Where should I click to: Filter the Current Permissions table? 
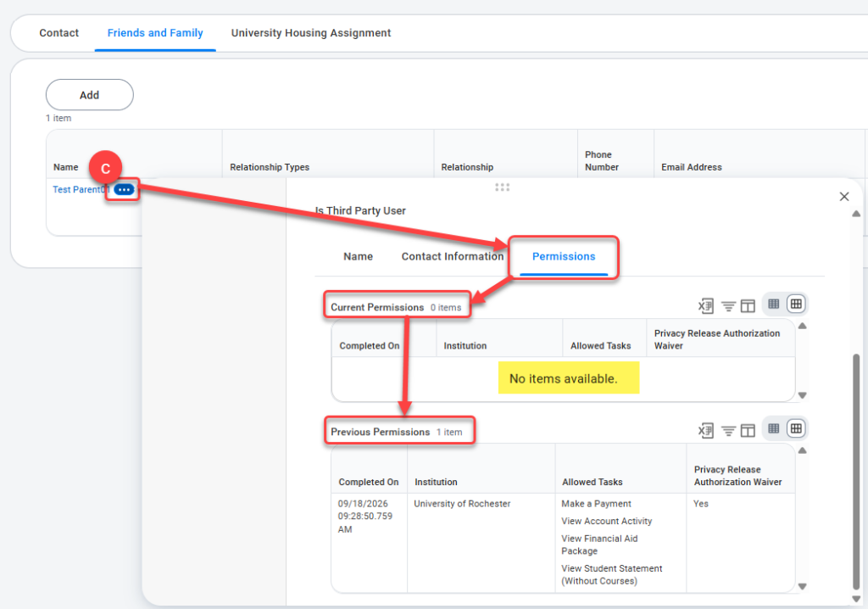728,306
